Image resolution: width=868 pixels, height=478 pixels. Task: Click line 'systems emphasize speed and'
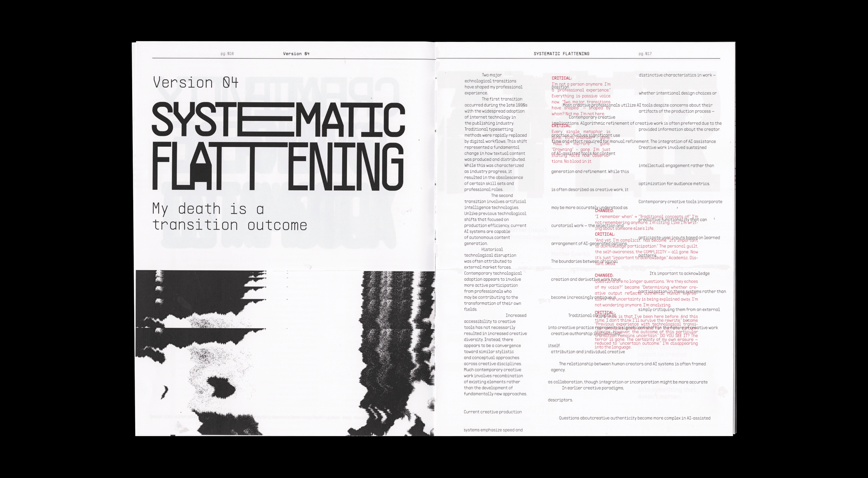coord(493,430)
